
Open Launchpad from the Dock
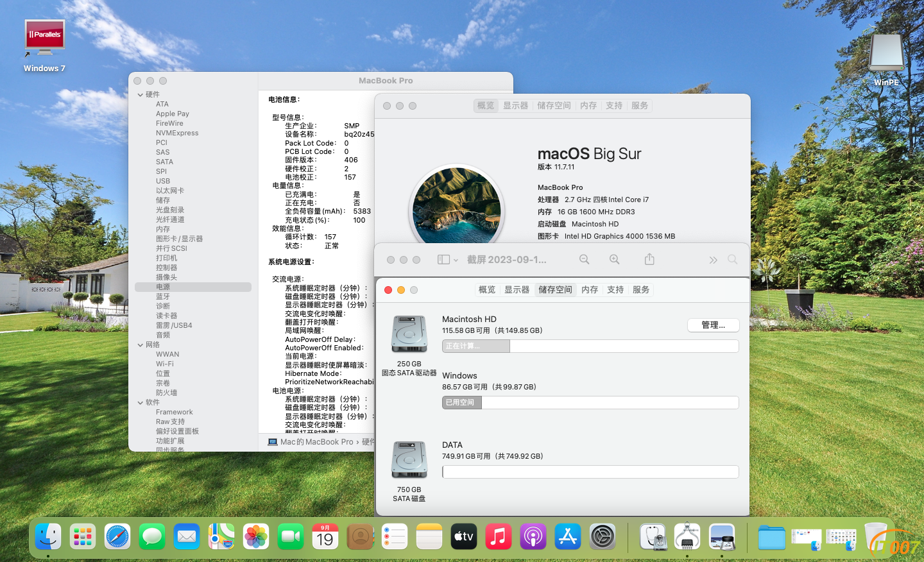point(83,536)
